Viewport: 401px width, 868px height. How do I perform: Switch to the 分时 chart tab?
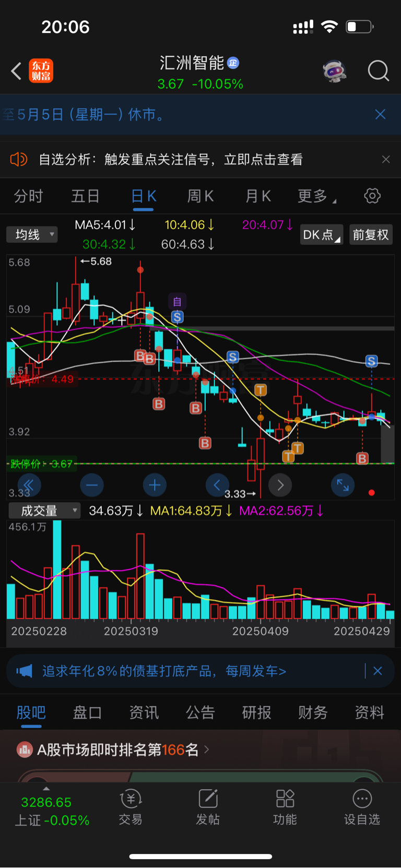point(28,196)
